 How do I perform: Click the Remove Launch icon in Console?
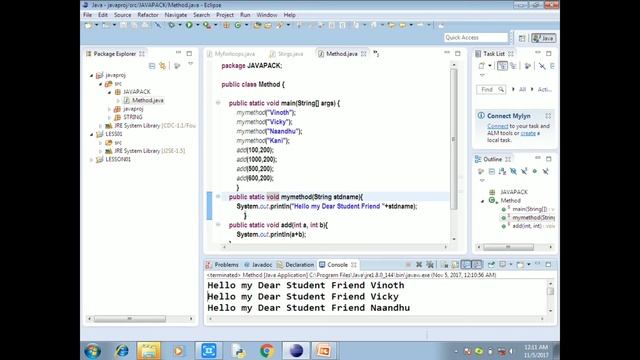click(x=419, y=265)
